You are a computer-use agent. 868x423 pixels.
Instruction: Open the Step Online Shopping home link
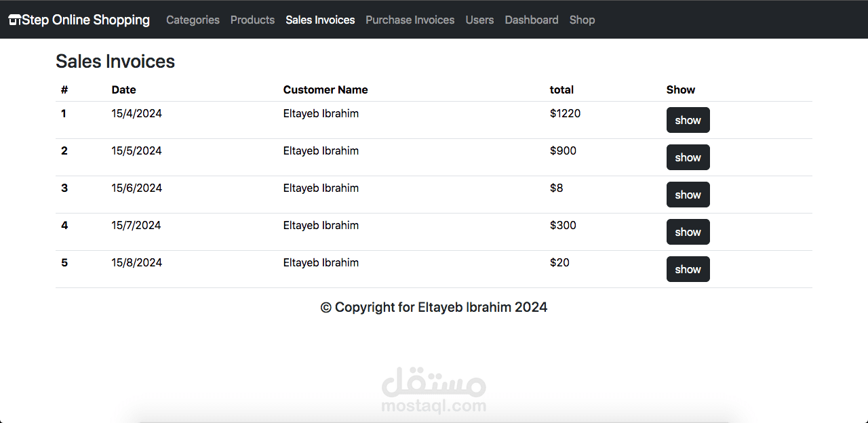click(86, 20)
